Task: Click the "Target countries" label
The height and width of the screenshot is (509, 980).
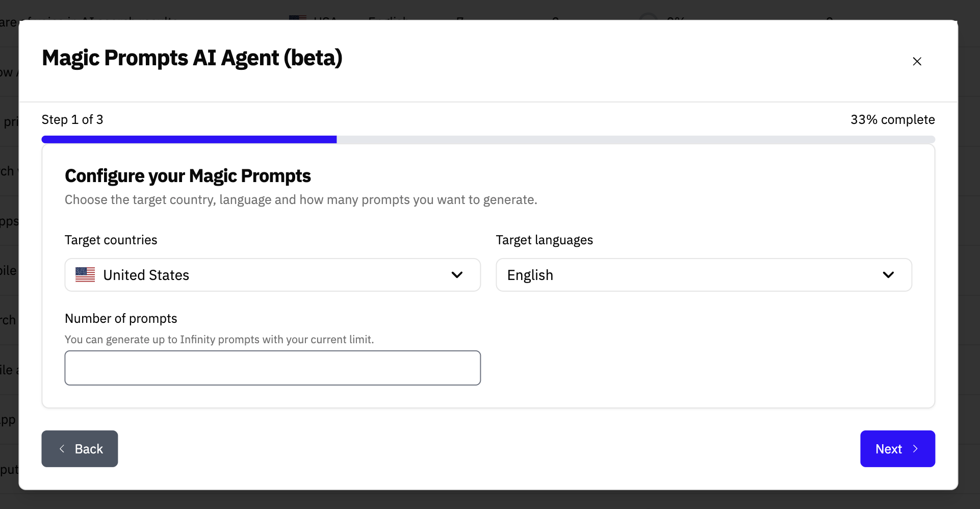Action: [111, 240]
